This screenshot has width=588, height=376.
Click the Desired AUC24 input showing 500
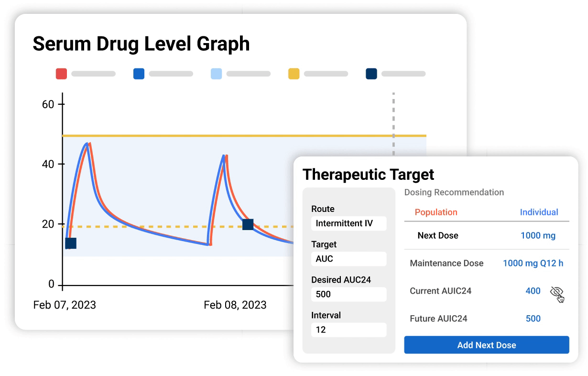(x=348, y=294)
